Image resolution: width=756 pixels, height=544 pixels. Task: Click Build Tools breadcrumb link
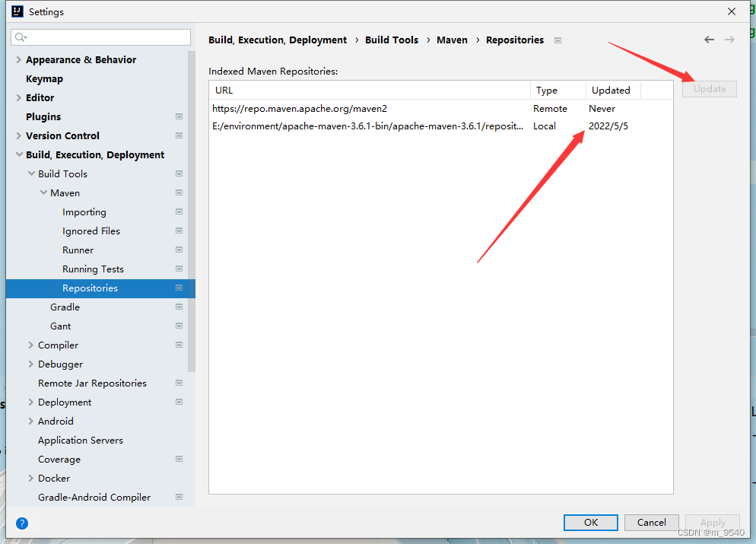(x=392, y=40)
